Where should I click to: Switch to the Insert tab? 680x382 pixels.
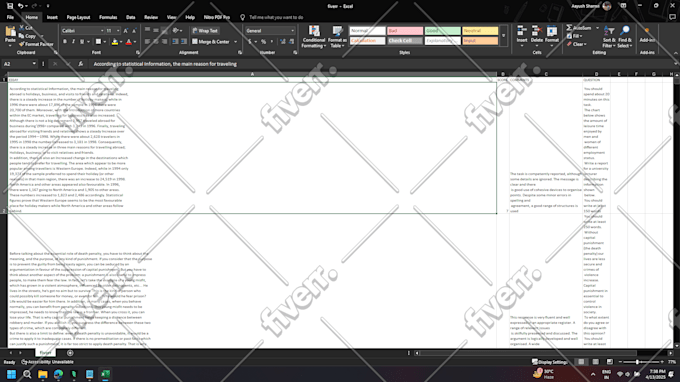(x=52, y=17)
